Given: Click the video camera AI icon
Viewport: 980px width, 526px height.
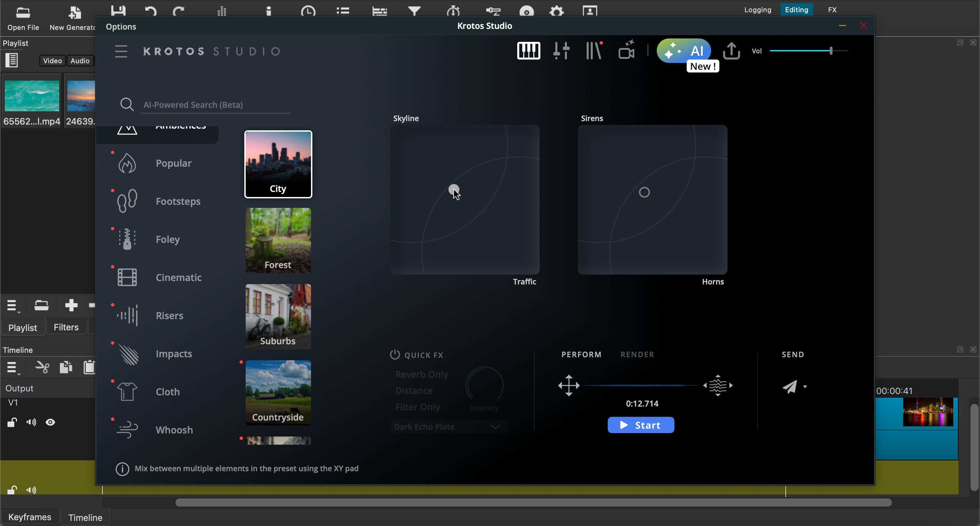Looking at the screenshot, I should click(x=626, y=51).
